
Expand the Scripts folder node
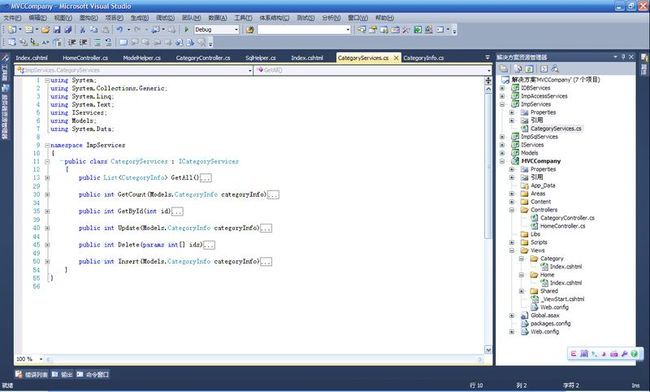[x=512, y=242]
